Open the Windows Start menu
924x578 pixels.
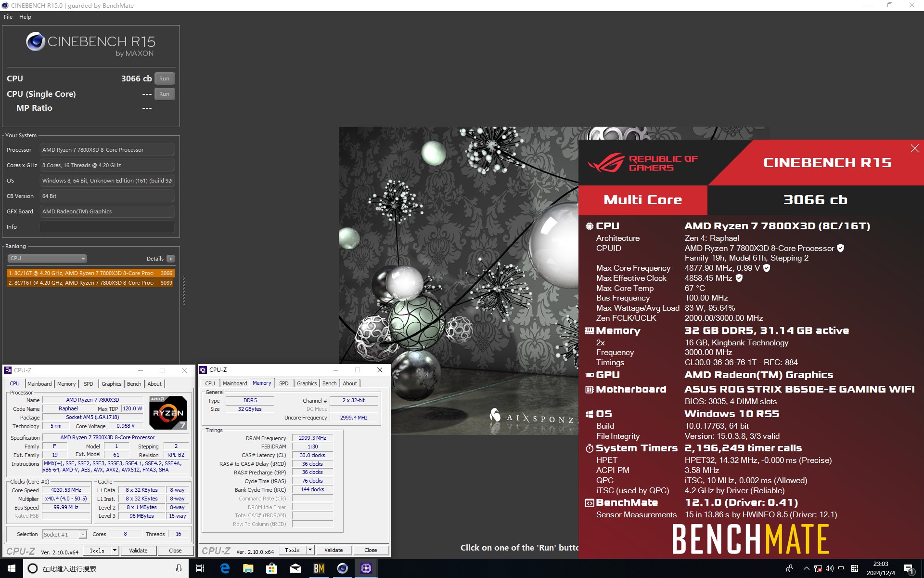(12, 568)
